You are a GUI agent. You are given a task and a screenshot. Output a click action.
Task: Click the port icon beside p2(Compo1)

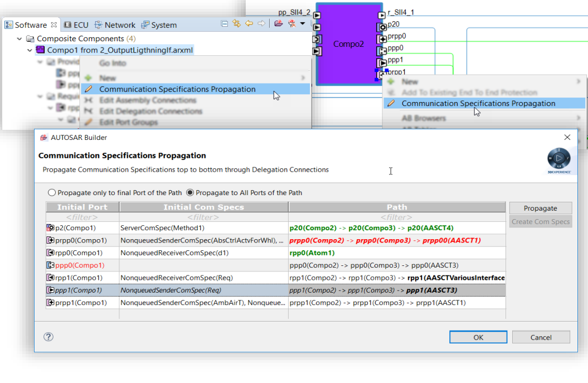click(50, 227)
